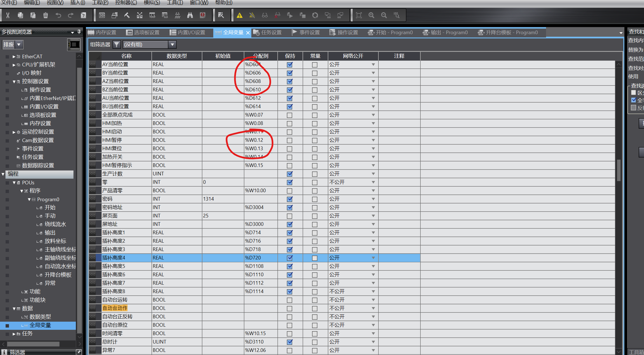The height and width of the screenshot is (355, 644).
Task: Open the 控制器(C) menu
Action: [x=126, y=3]
